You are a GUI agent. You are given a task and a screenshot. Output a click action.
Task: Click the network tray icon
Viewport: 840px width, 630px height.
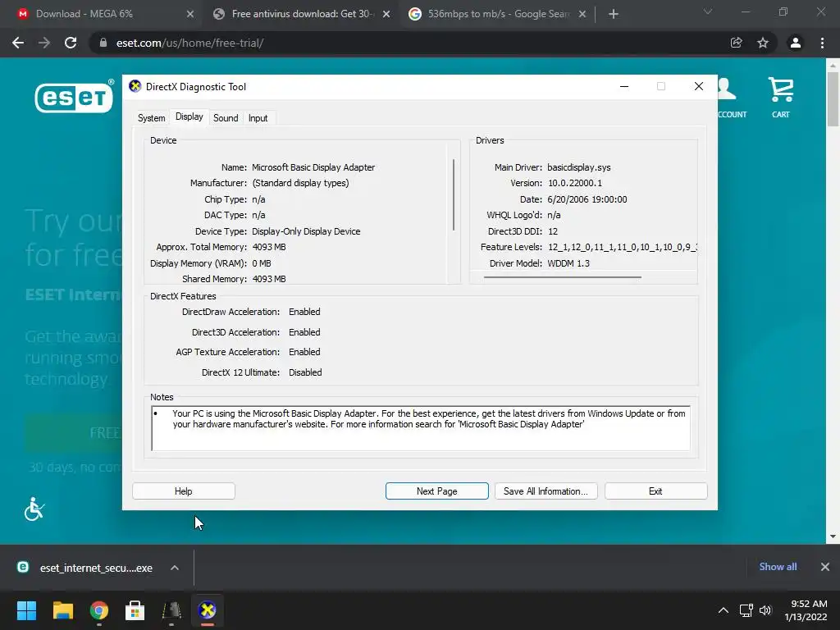click(746, 610)
